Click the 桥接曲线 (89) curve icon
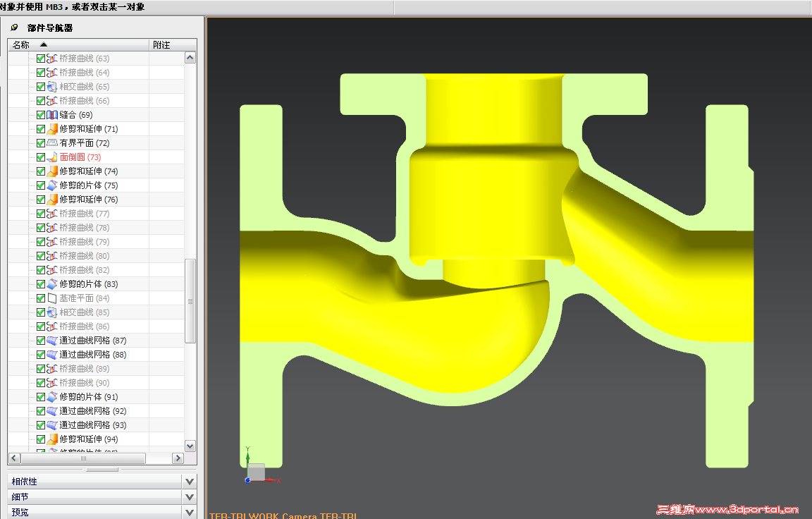The image size is (812, 519). (52, 369)
